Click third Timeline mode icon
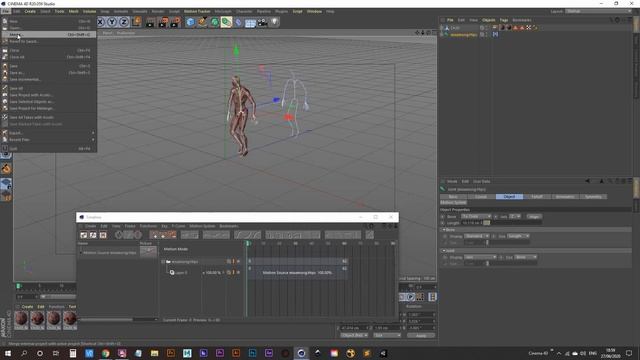The height and width of the screenshot is (360, 640). (103, 235)
